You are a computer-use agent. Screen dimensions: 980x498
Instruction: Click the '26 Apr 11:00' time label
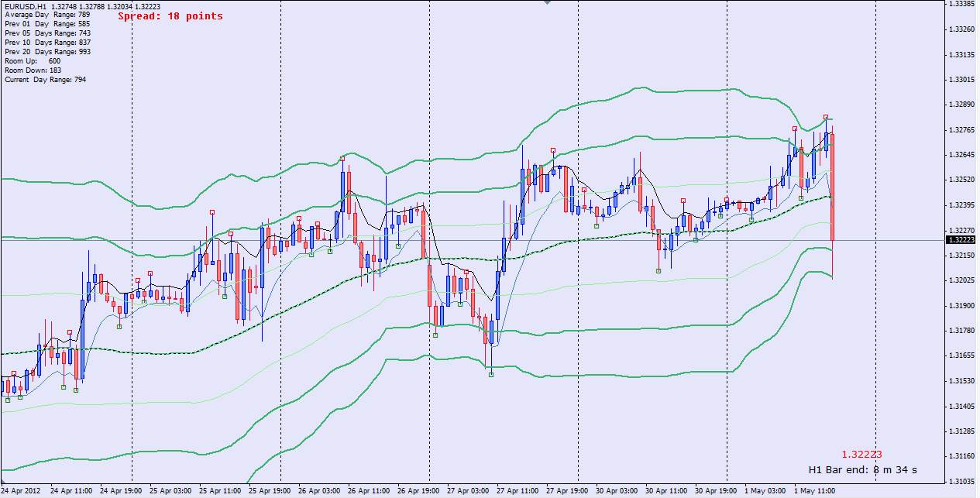point(369,491)
